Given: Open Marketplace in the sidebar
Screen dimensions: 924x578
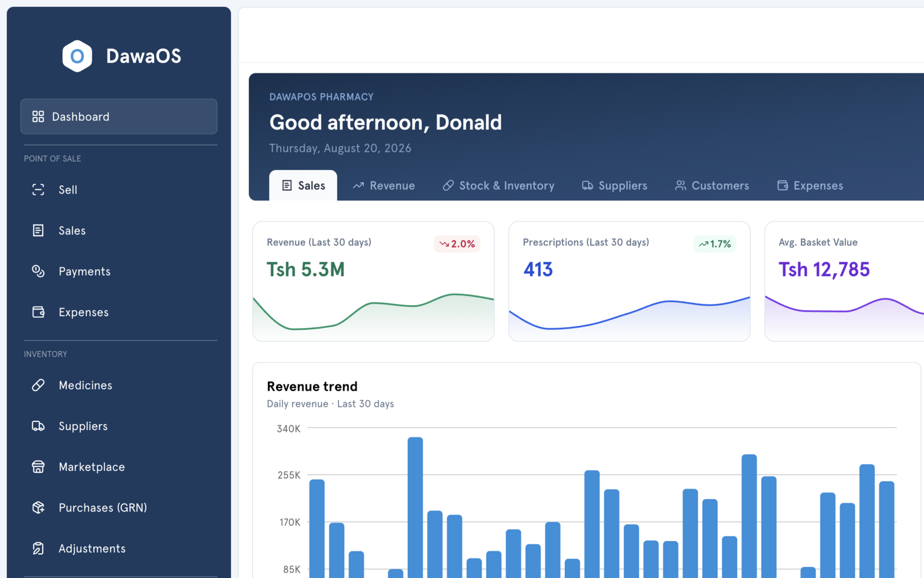Looking at the screenshot, I should click(x=119, y=467).
